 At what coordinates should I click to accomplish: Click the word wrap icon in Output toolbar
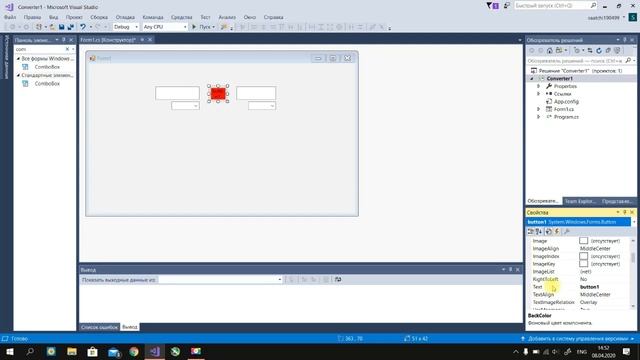pyautogui.click(x=338, y=280)
